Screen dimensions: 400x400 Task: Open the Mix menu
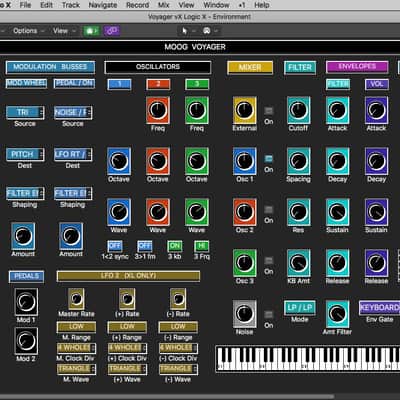tap(163, 5)
